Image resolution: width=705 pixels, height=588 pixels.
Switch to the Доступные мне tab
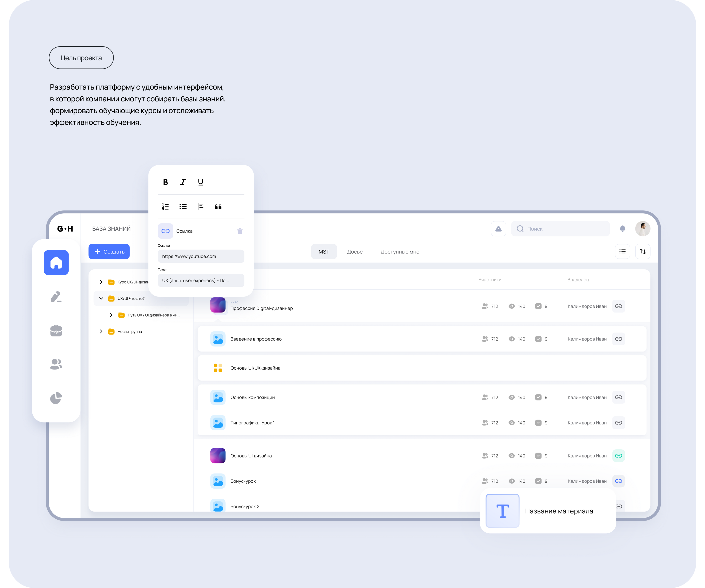[x=399, y=252]
